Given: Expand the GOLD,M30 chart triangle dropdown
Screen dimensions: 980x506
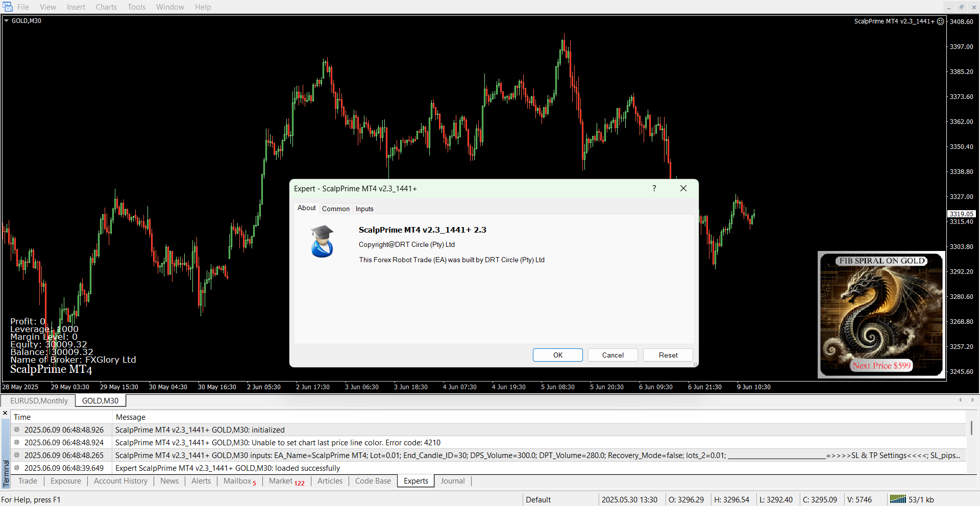Looking at the screenshot, I should [x=7, y=21].
